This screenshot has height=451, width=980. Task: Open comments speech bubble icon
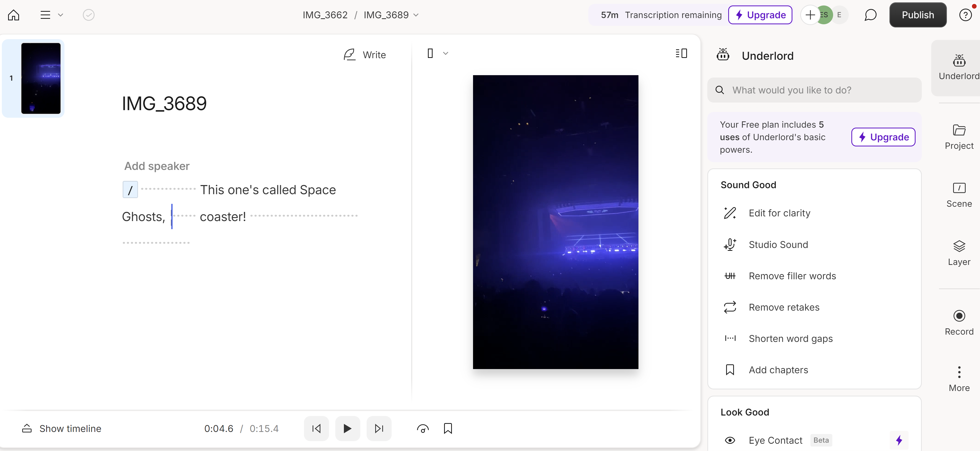point(870,15)
